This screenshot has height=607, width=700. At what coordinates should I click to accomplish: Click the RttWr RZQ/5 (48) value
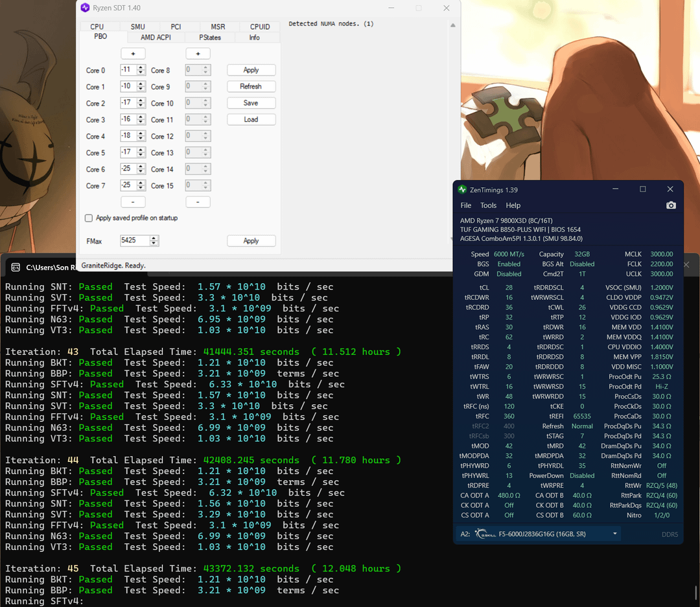[662, 485]
